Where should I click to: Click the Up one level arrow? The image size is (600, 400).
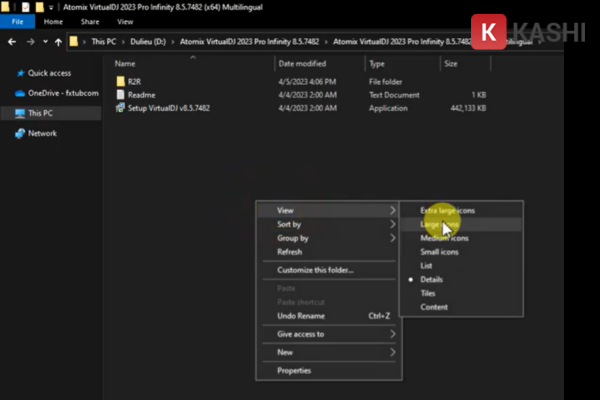[x=59, y=43]
